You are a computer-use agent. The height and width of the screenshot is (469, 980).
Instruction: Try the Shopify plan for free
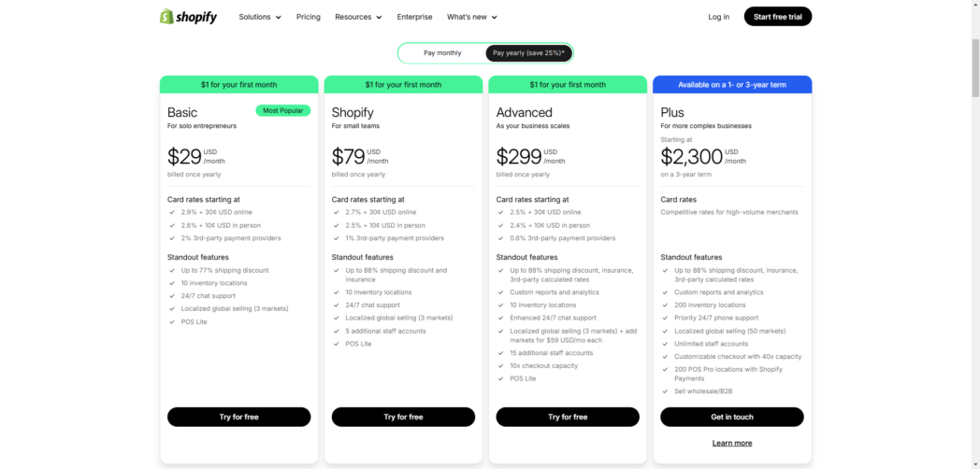click(x=403, y=418)
